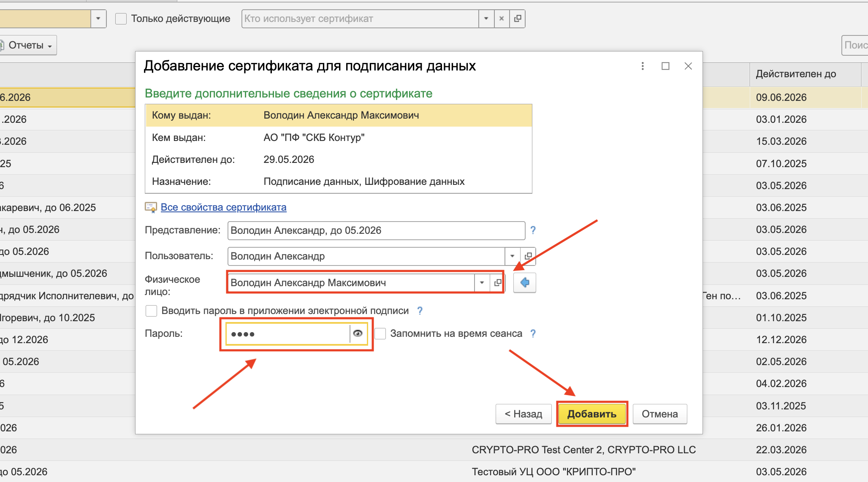Screen dimensions: 868x482
Task: Click the Представление input field
Action: (x=376, y=230)
